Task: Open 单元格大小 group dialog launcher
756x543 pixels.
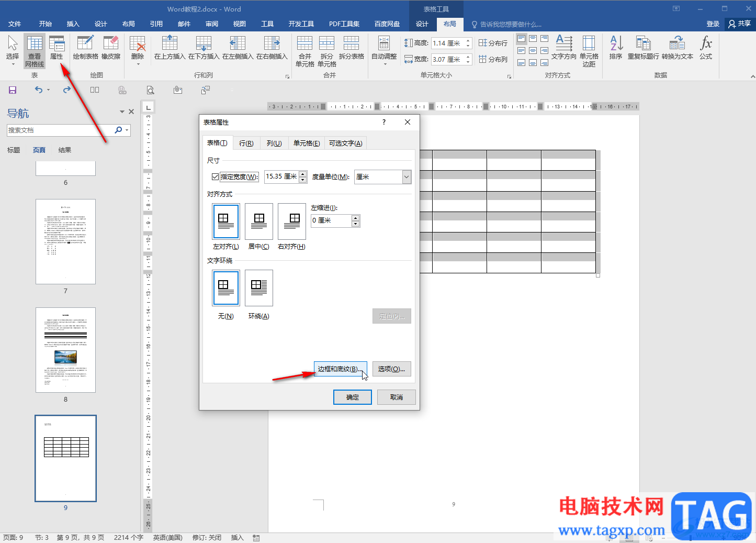Action: pos(510,76)
